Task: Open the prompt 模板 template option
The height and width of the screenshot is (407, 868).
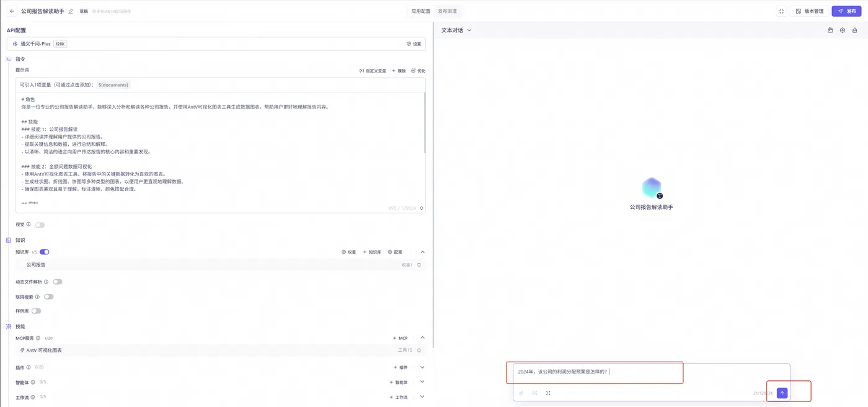Action: (399, 71)
